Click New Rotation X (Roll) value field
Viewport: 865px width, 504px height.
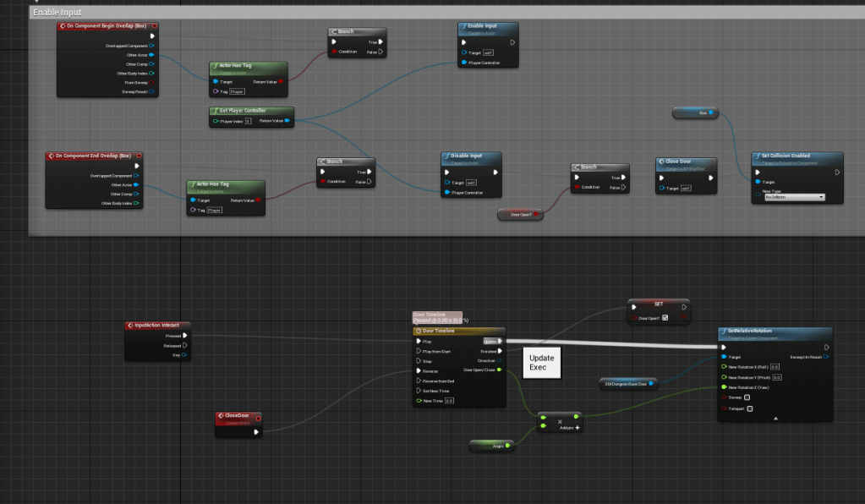point(775,367)
